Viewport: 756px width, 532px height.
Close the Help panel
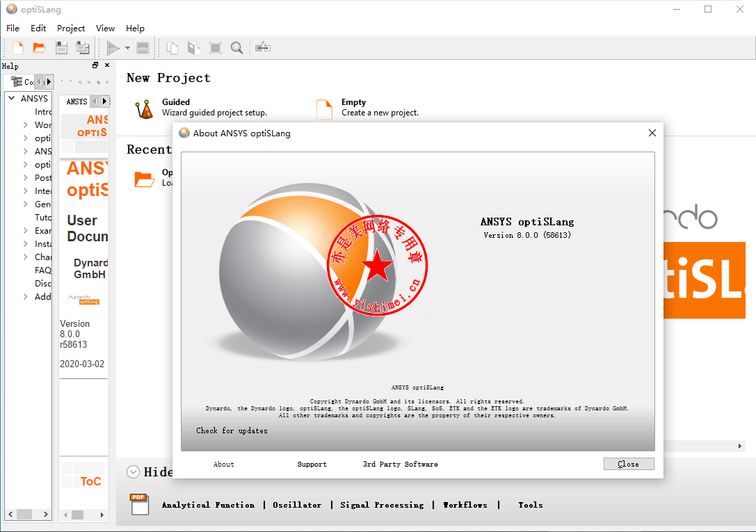pyautogui.click(x=107, y=65)
